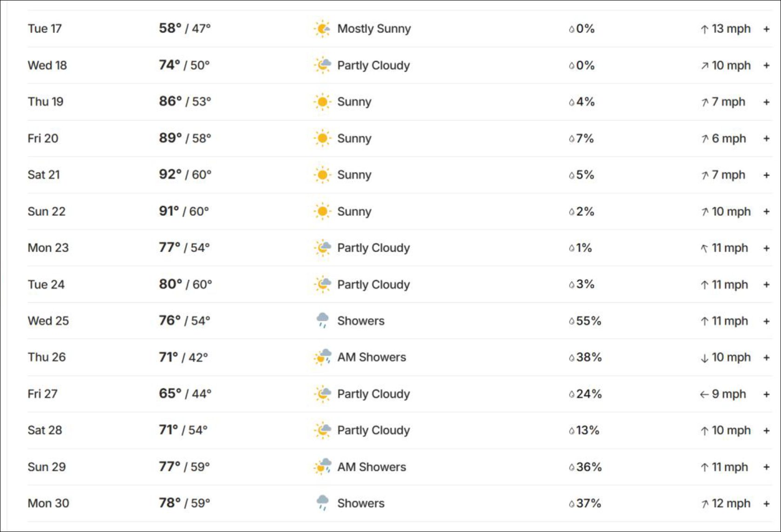
Task: Click the Mostly Sunny icon for Tue 17
Action: click(x=322, y=29)
